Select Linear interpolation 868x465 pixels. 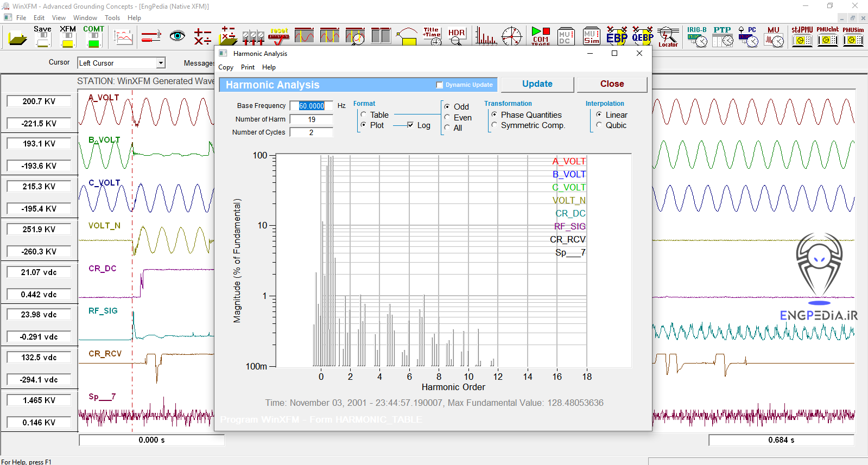[599, 114]
